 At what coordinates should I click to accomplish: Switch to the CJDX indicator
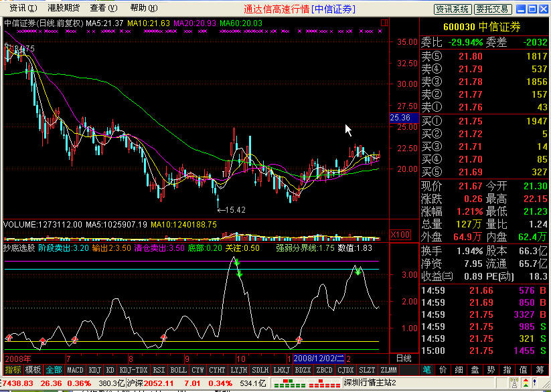[345, 370]
